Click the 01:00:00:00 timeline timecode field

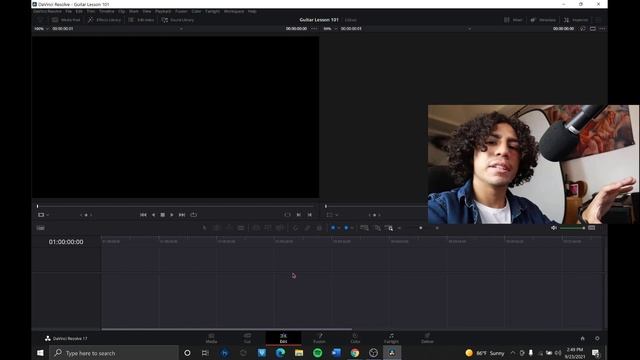pyautogui.click(x=66, y=242)
